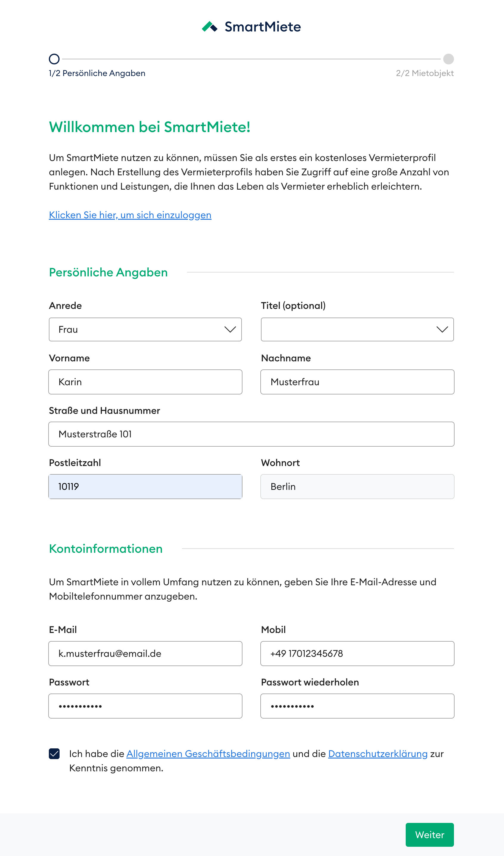Open the Datenschutzerklärung link

378,754
